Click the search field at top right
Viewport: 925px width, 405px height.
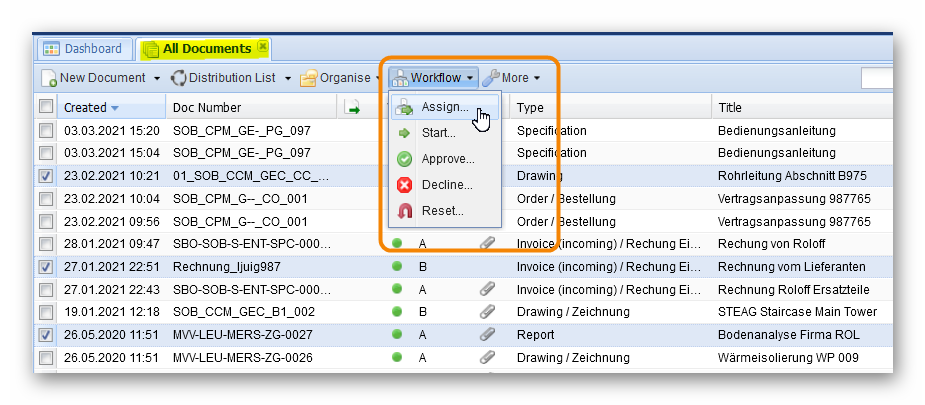(x=876, y=78)
